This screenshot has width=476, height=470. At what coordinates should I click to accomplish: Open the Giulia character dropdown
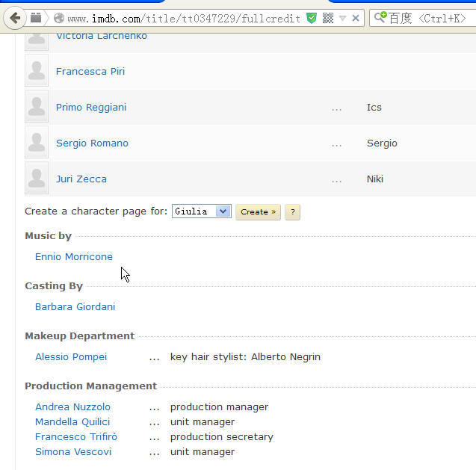coord(202,211)
